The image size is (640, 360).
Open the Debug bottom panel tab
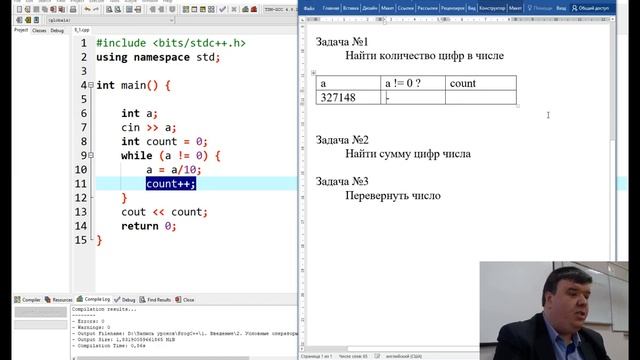124,300
